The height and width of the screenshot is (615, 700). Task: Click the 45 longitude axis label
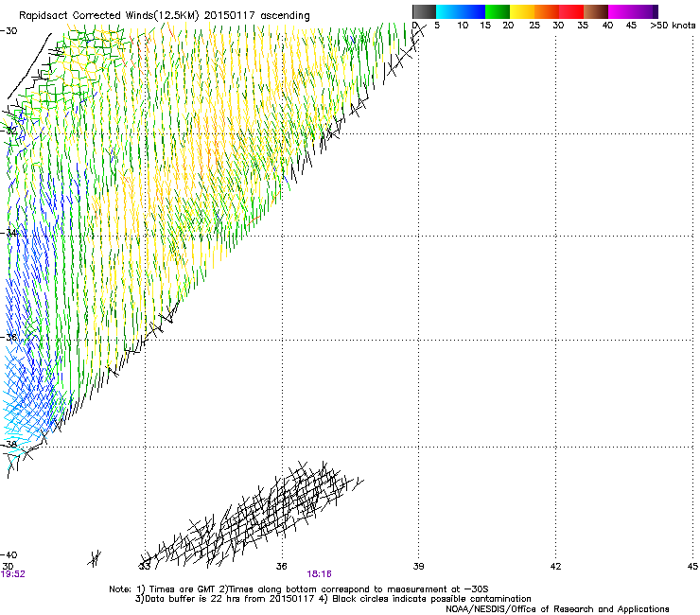click(692, 567)
